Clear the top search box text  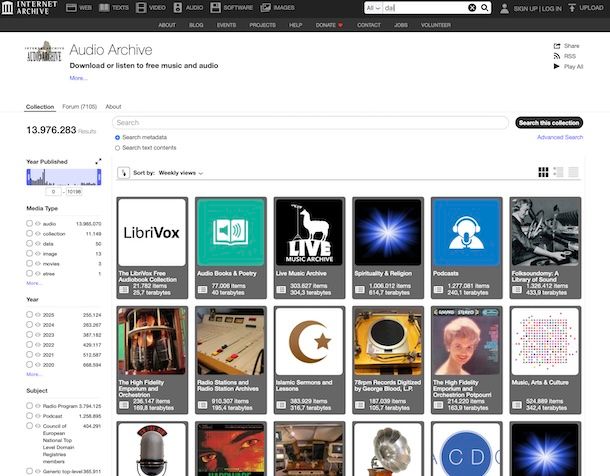tap(472, 7)
